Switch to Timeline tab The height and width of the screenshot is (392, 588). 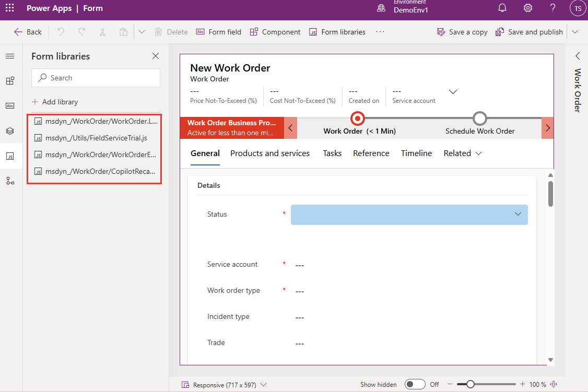click(x=416, y=153)
